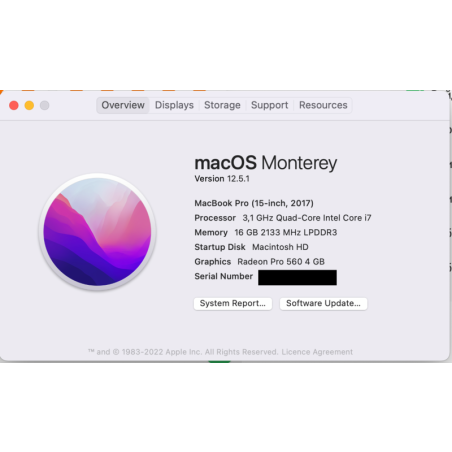
Task: Go to the Support tab
Action: coord(269,105)
